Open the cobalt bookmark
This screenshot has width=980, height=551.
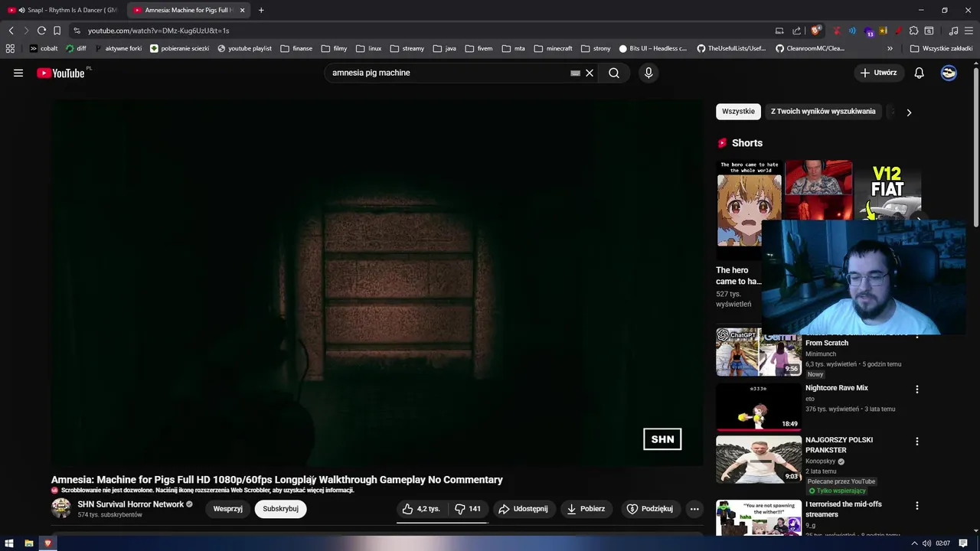coord(44,48)
